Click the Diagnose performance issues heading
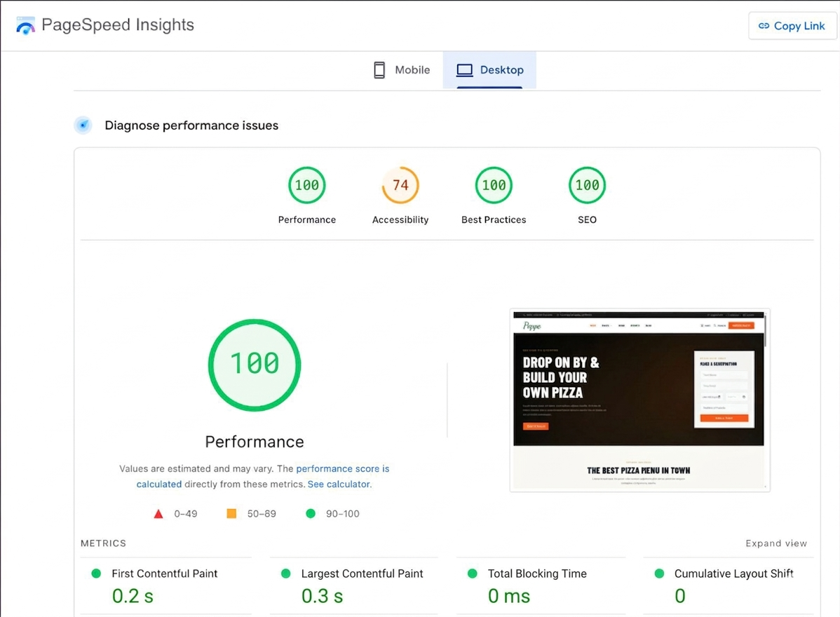This screenshot has height=617, width=840. (191, 126)
